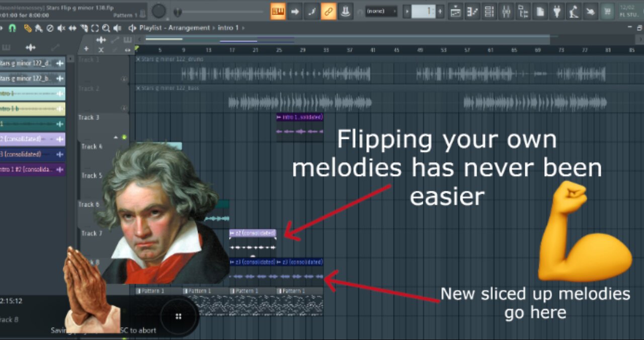Decrease number with stepper left arrow
Viewport: 644px width, 340px height.
[x=407, y=11]
